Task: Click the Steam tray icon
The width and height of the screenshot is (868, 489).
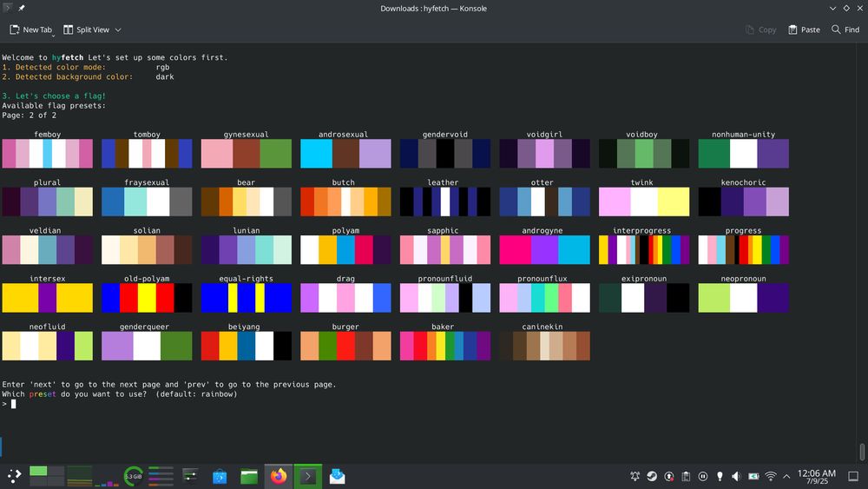Action: pyautogui.click(x=652, y=476)
